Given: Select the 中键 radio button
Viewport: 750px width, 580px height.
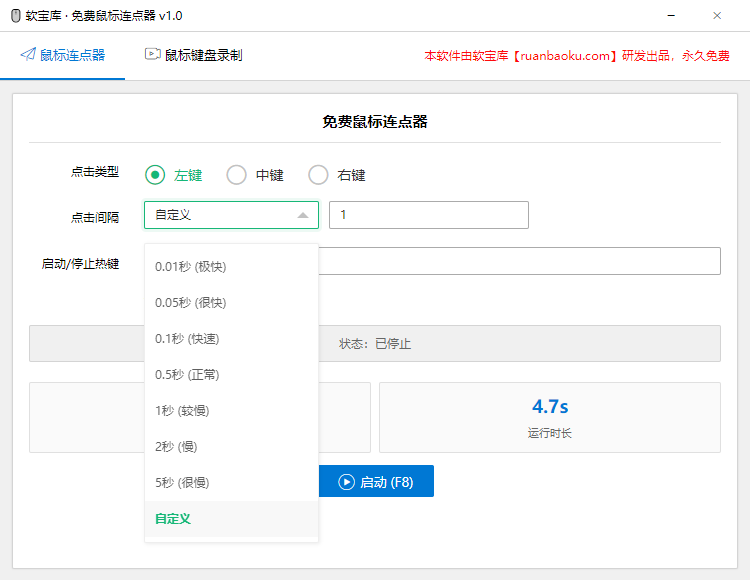Looking at the screenshot, I should pos(236,175).
